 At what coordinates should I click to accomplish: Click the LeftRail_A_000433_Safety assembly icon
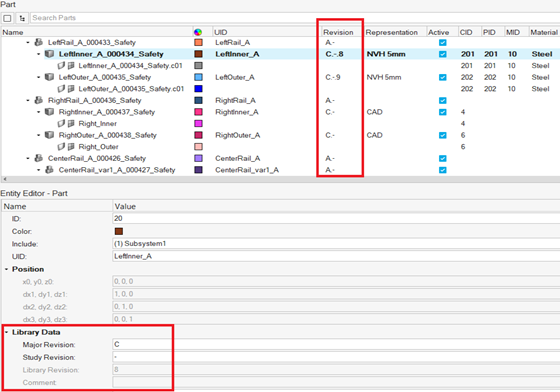tap(39, 42)
